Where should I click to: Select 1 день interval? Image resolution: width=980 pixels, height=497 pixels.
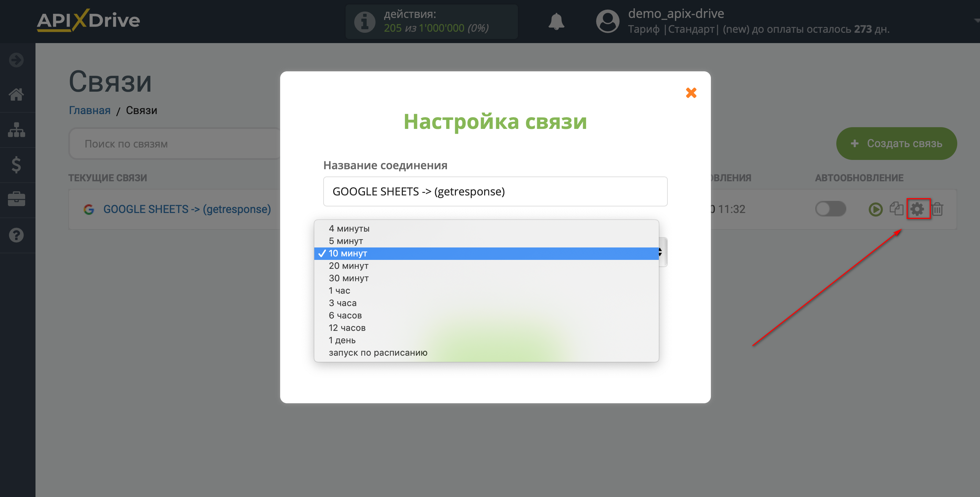click(486, 340)
